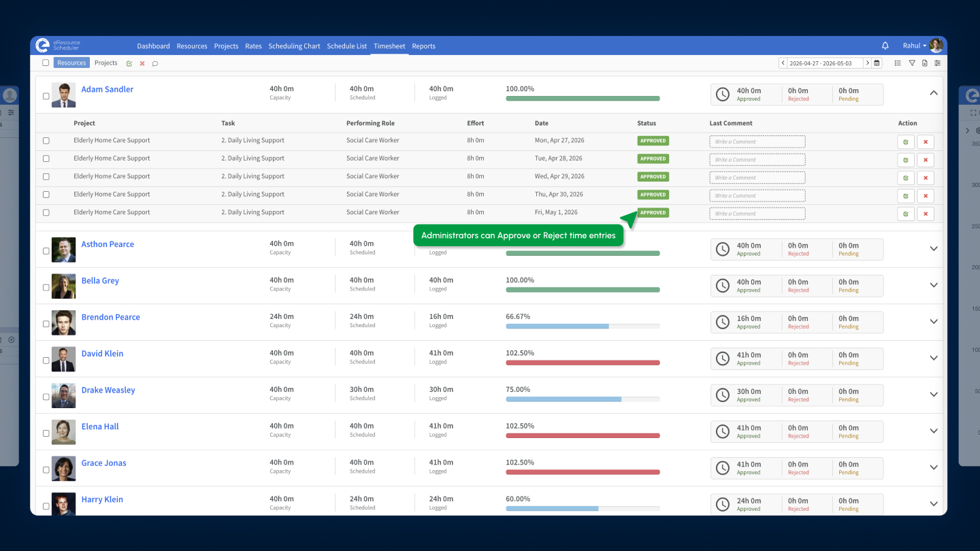Expand Elena Hall's timesheet entries
Image resolution: width=980 pixels, height=551 pixels.
934,431
